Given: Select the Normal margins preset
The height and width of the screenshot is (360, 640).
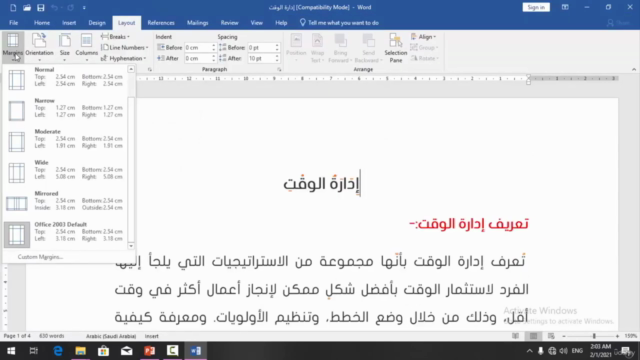Looking at the screenshot, I should click(65, 79).
